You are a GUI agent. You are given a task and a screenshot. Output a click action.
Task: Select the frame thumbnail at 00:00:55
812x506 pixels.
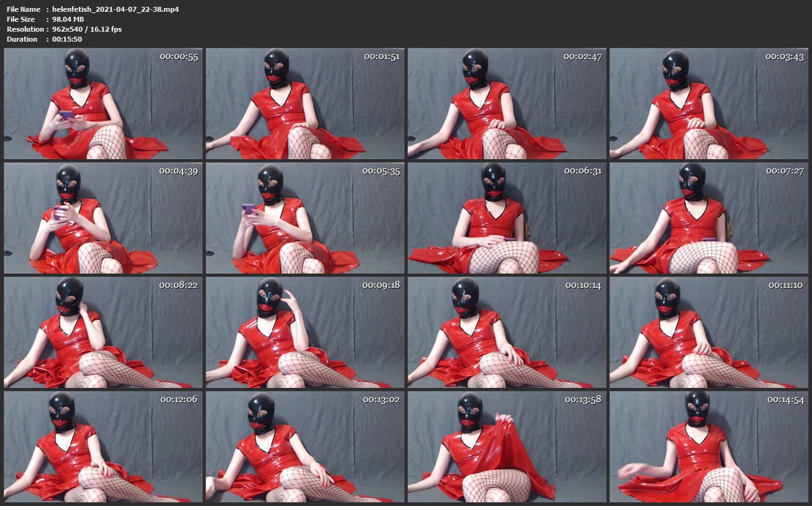click(x=103, y=104)
